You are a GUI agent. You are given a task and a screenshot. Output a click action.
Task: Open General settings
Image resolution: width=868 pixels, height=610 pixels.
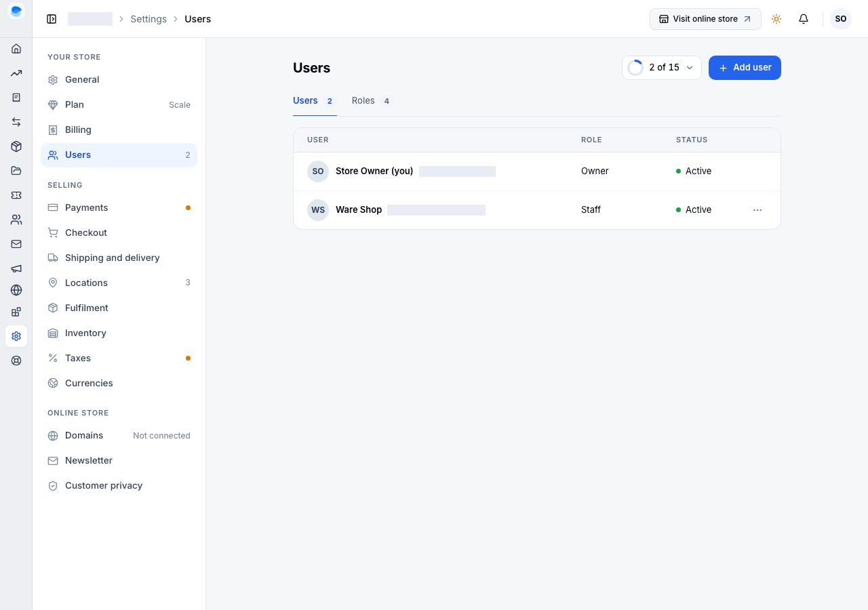[x=119, y=79]
